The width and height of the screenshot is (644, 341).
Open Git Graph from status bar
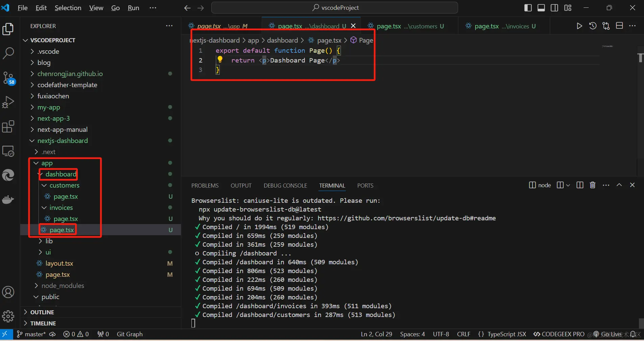[130, 334]
